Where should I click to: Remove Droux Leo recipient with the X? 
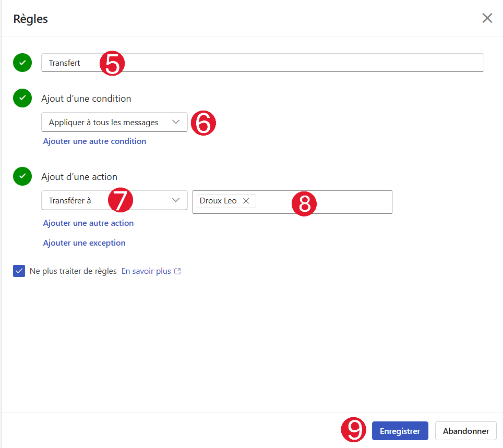pos(246,201)
